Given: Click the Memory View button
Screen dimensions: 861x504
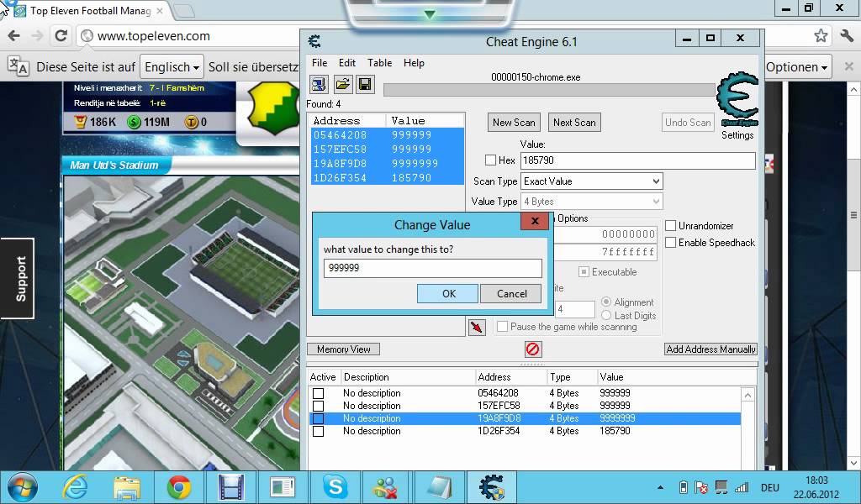Looking at the screenshot, I should click(343, 349).
